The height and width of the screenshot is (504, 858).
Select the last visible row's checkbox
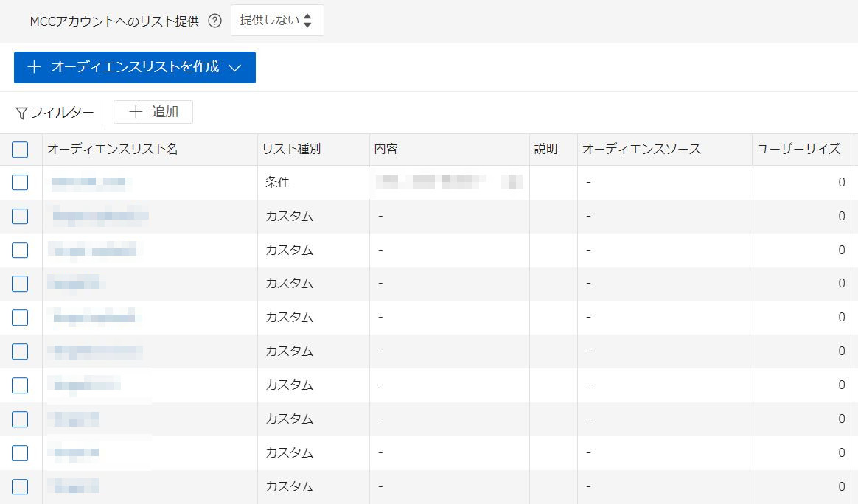(20, 486)
